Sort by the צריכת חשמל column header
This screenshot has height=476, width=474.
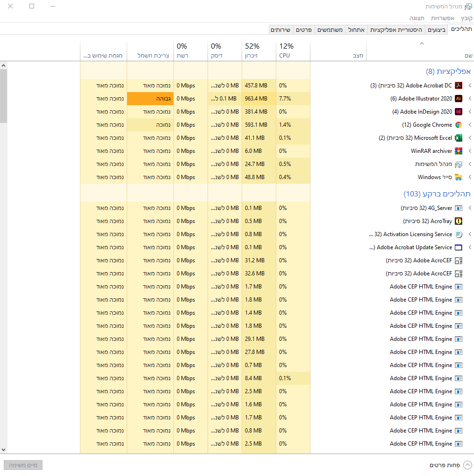click(150, 51)
